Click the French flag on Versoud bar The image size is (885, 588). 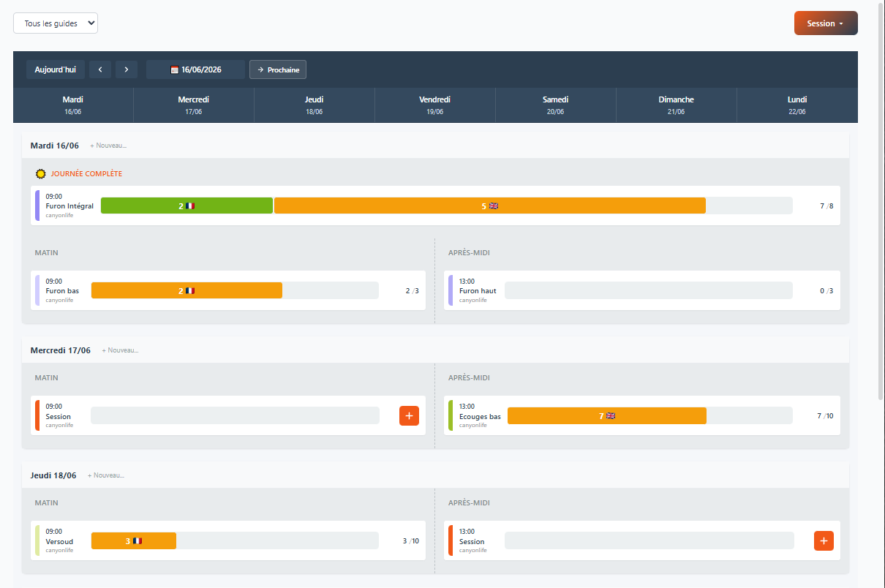[x=138, y=541]
